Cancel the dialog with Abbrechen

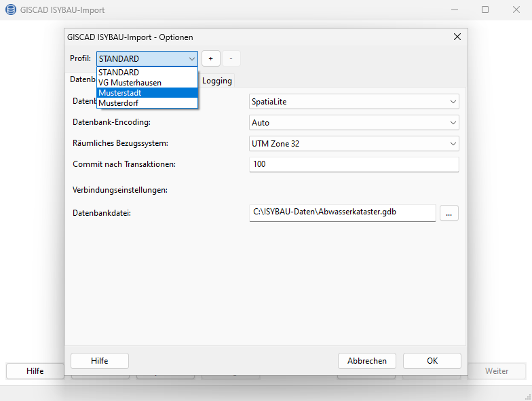(x=366, y=361)
